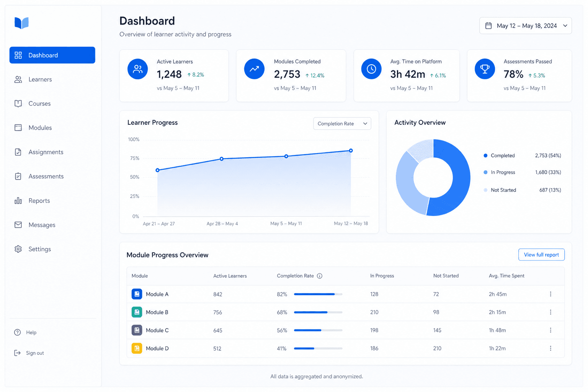
Task: Click the 78% Assessments Passed value
Action: tap(513, 74)
